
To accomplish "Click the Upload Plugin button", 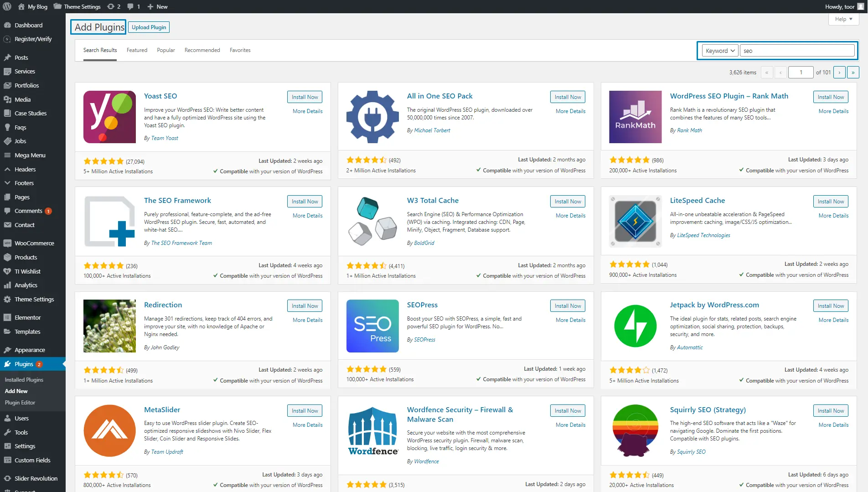I will tap(149, 27).
